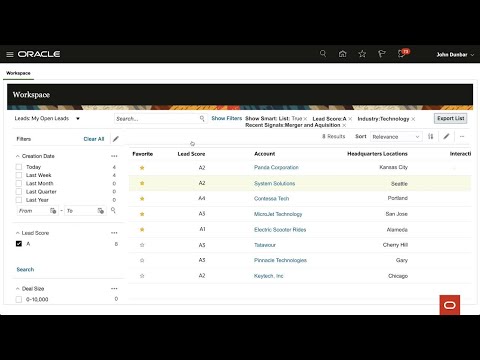
Task: Open the Panda Corporation account link
Action: click(276, 167)
